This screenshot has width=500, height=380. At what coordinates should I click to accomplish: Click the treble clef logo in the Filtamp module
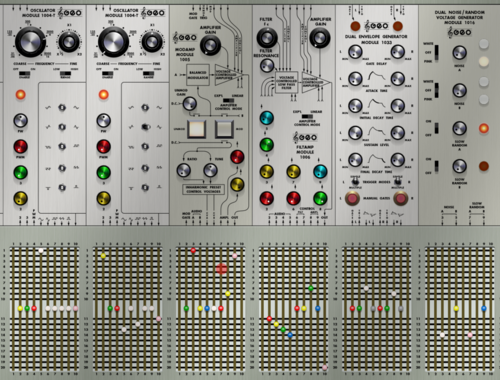pyautogui.click(x=305, y=137)
